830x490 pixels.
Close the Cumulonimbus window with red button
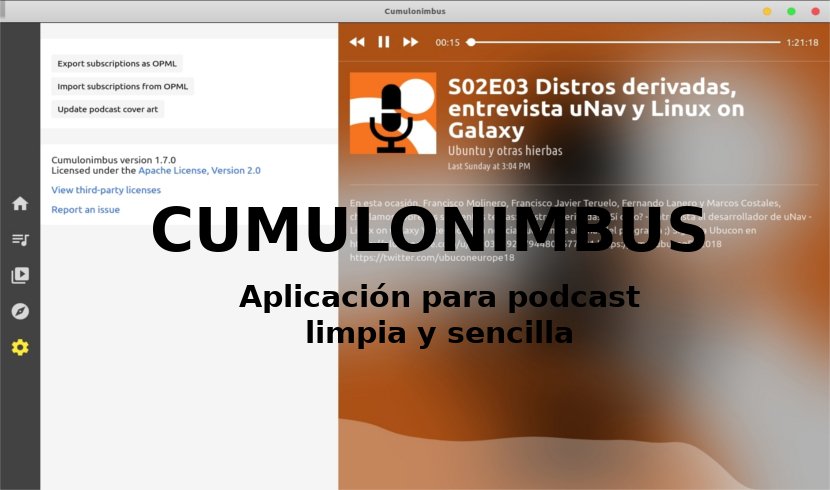point(815,11)
